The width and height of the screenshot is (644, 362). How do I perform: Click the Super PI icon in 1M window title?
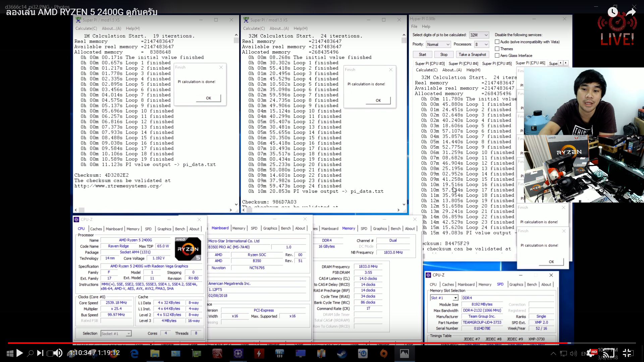(x=78, y=20)
